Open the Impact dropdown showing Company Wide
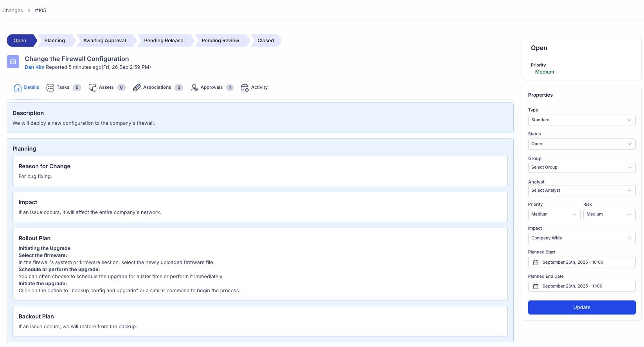This screenshot has width=644, height=347. [581, 238]
